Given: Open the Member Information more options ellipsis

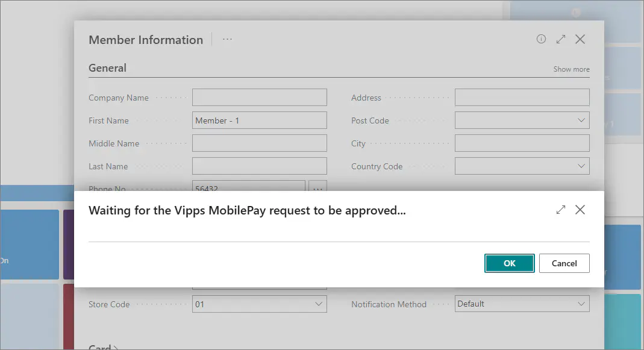Looking at the screenshot, I should pos(227,39).
